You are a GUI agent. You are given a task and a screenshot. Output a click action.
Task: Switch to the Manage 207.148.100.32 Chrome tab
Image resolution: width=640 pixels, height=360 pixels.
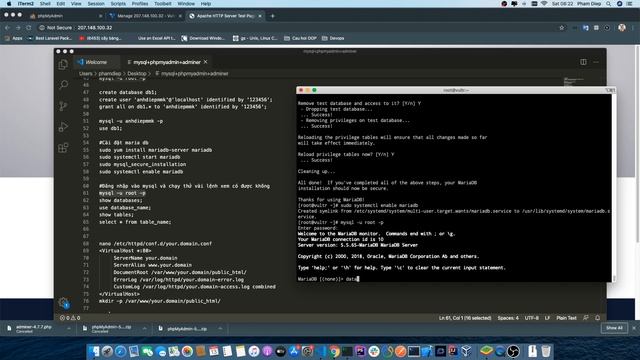point(145,16)
